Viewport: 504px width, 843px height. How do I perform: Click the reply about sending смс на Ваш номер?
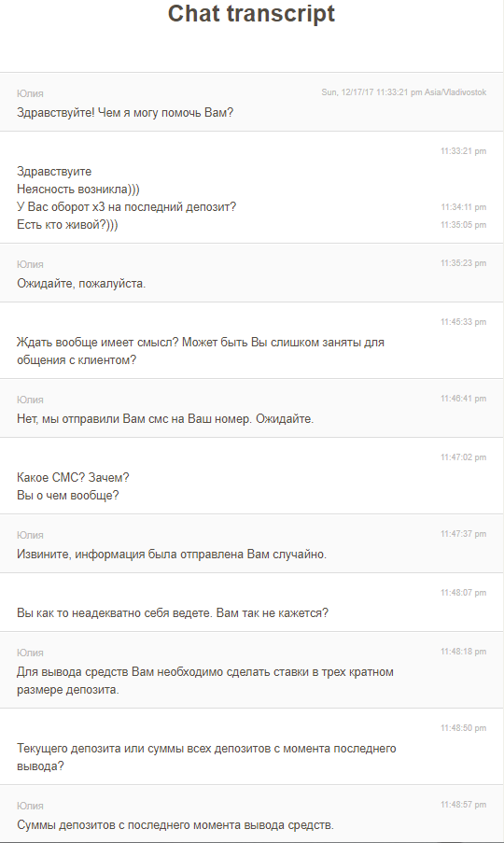click(165, 419)
